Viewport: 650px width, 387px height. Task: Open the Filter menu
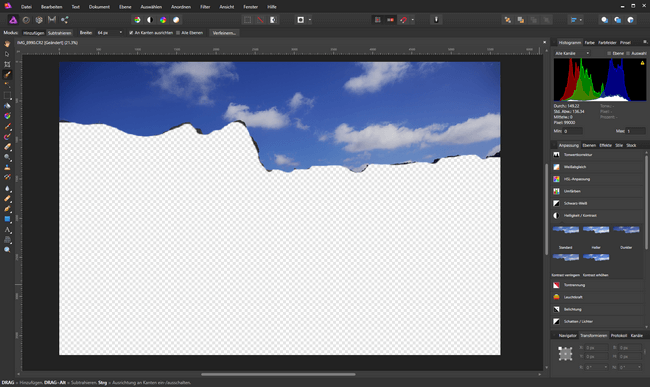[205, 7]
